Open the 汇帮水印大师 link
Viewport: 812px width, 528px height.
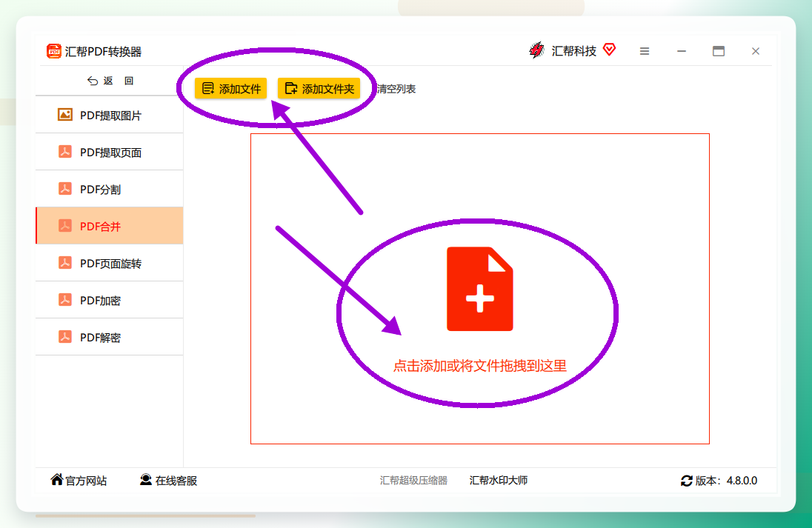click(x=499, y=481)
